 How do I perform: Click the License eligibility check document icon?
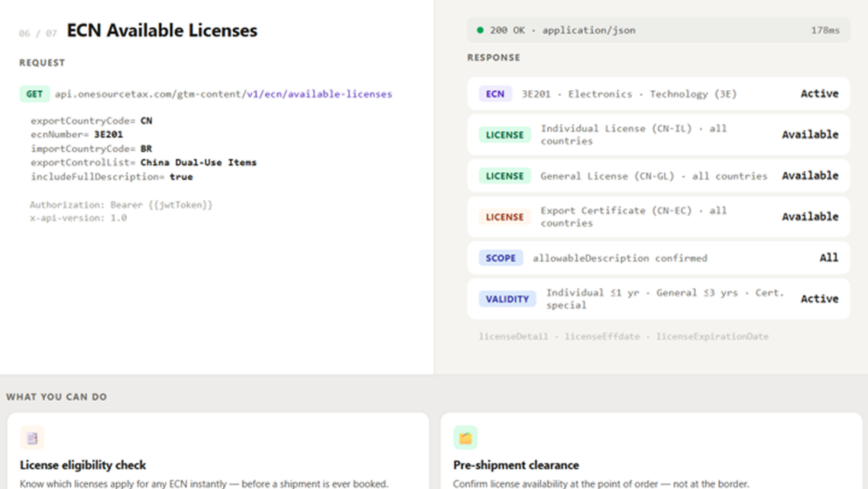32,438
